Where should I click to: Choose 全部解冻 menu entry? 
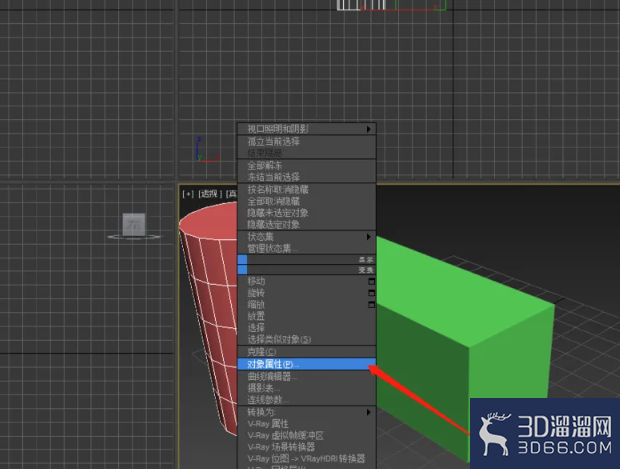[x=306, y=165]
